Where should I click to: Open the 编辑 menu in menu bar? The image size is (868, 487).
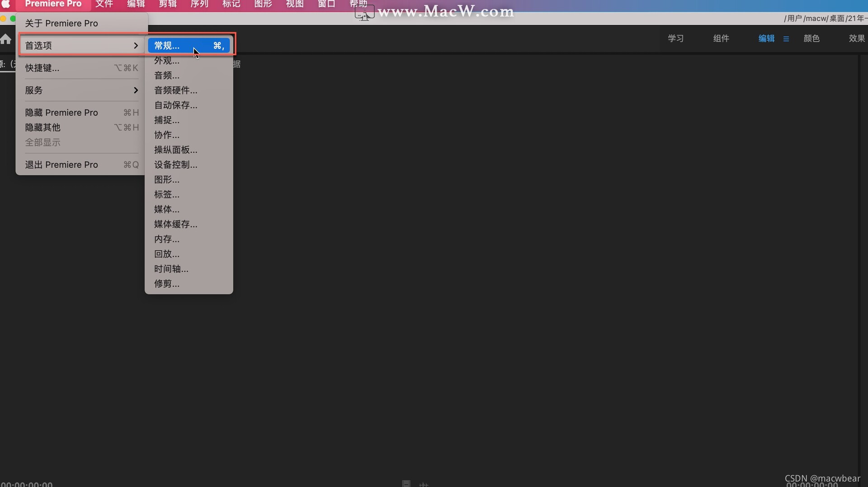pos(136,4)
